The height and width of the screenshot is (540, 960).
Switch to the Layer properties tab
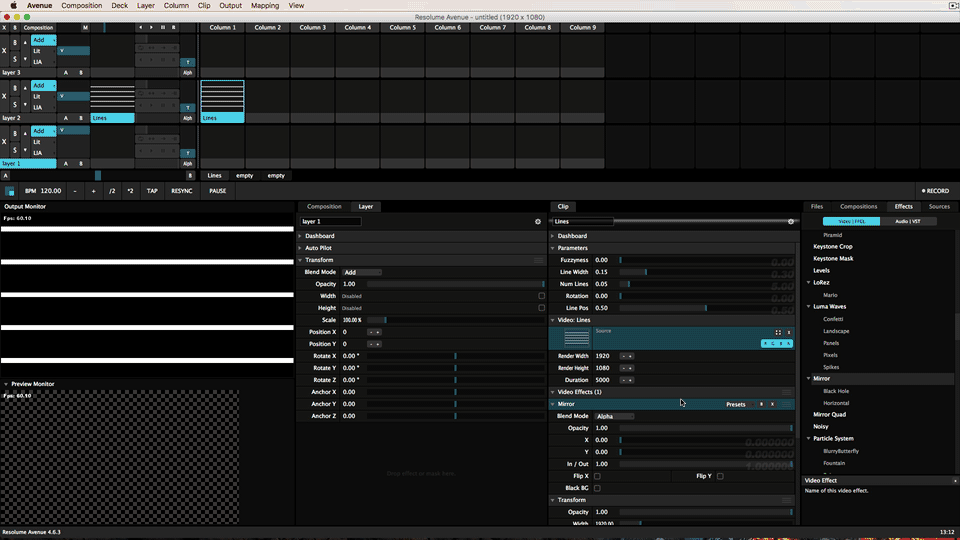coord(366,207)
